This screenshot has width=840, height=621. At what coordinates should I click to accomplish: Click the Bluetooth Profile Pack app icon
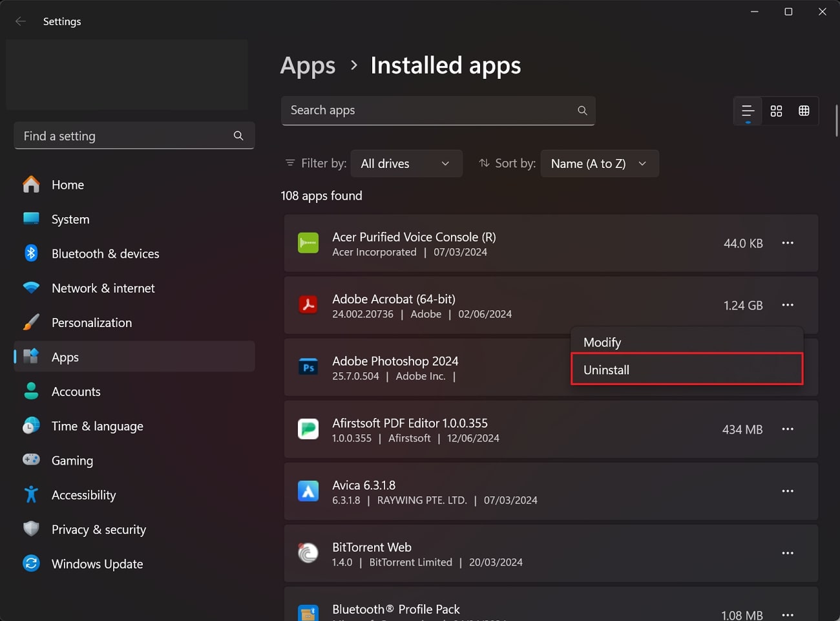click(308, 613)
